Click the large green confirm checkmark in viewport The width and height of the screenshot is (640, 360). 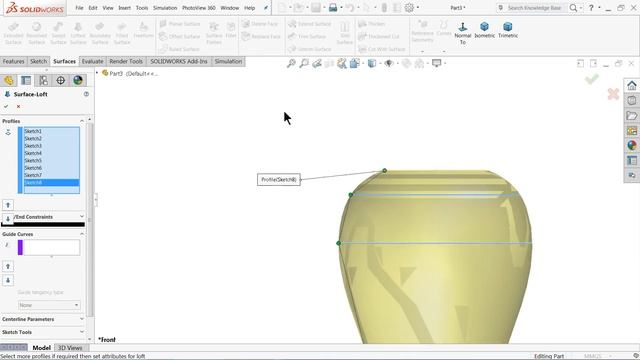point(591,79)
